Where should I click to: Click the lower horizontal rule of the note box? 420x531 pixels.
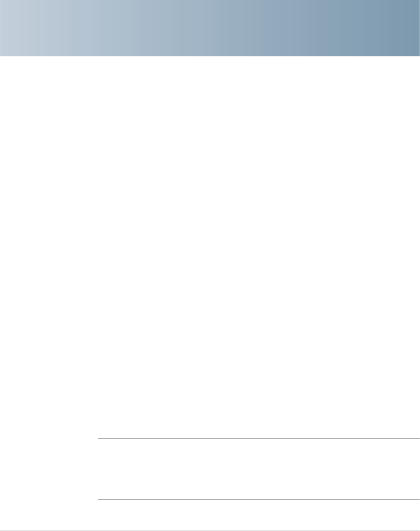258,499
